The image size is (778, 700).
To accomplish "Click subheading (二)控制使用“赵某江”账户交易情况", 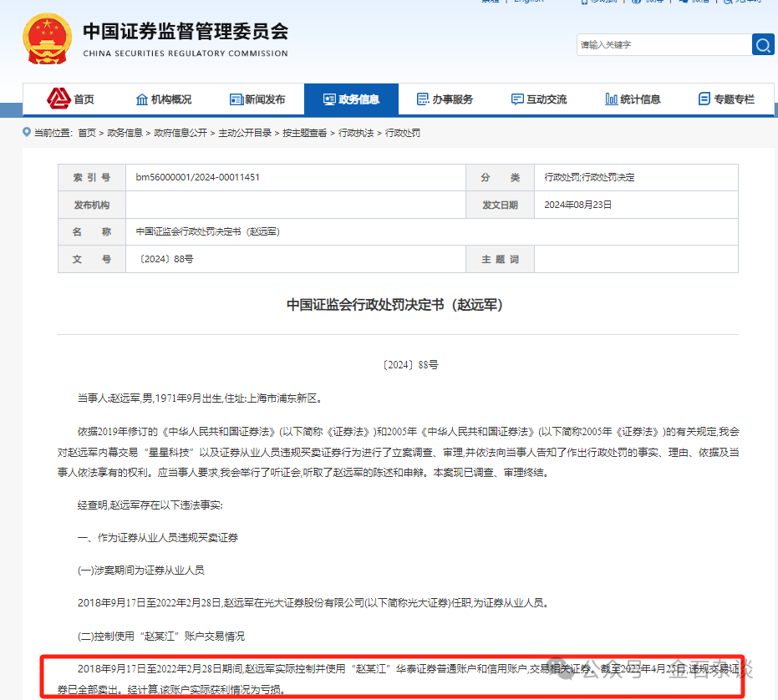I will click(x=161, y=636).
